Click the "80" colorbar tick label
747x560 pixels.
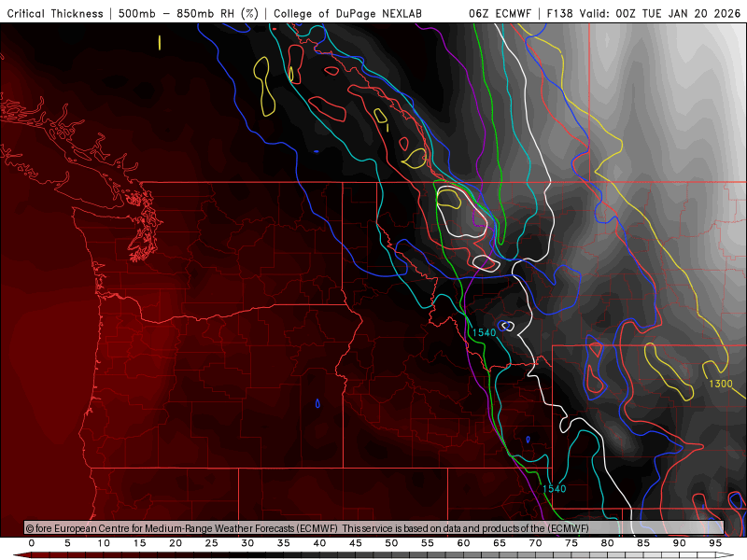point(608,543)
